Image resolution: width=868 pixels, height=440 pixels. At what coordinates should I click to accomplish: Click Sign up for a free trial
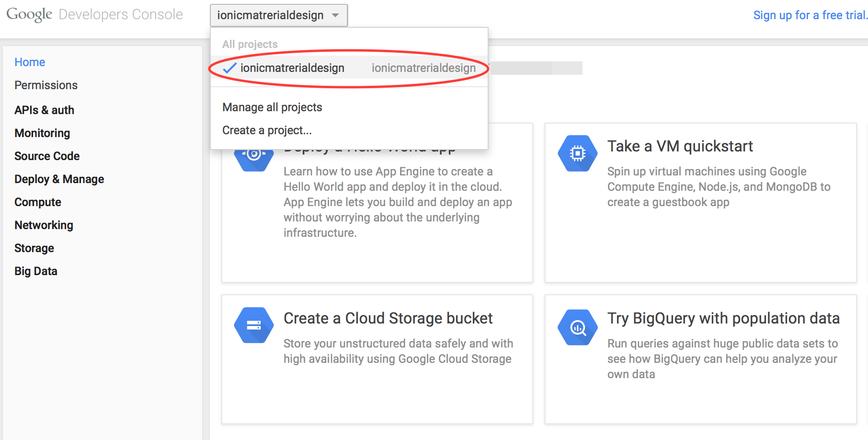coord(810,15)
